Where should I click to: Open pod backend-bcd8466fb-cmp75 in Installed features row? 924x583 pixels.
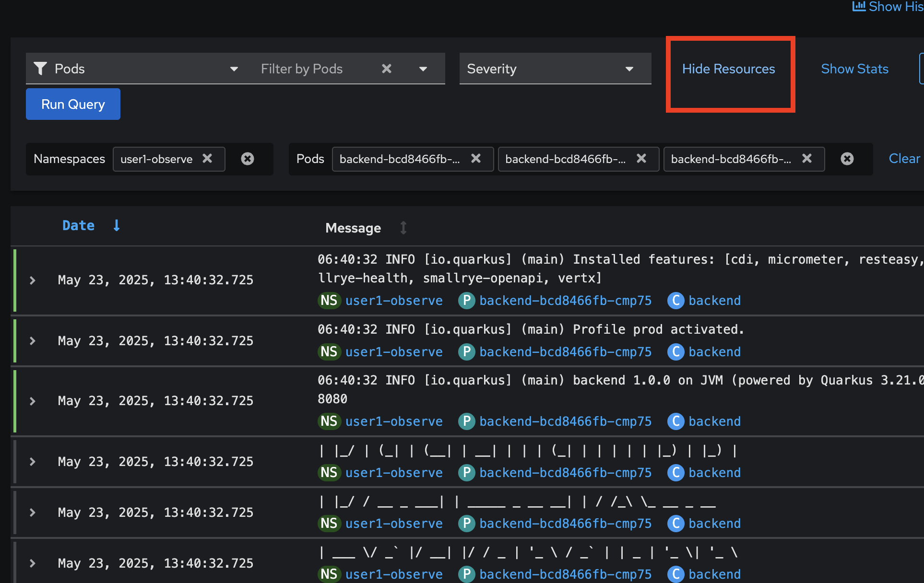pos(565,301)
